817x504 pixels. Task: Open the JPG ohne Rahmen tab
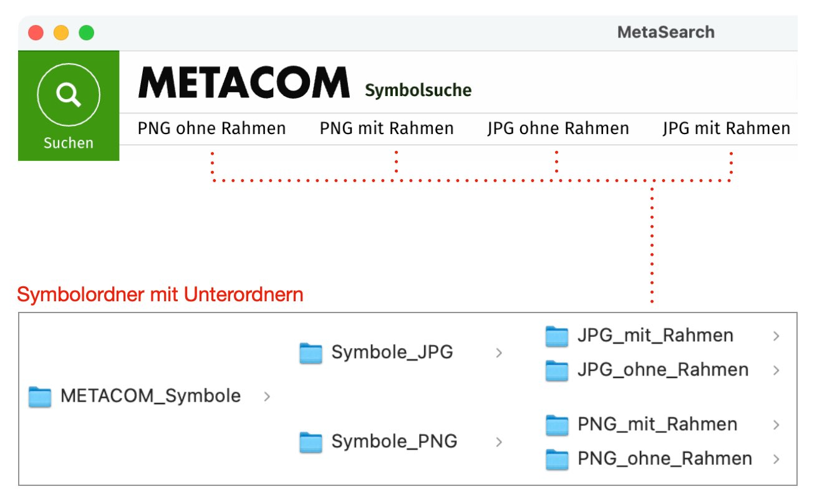(558, 128)
